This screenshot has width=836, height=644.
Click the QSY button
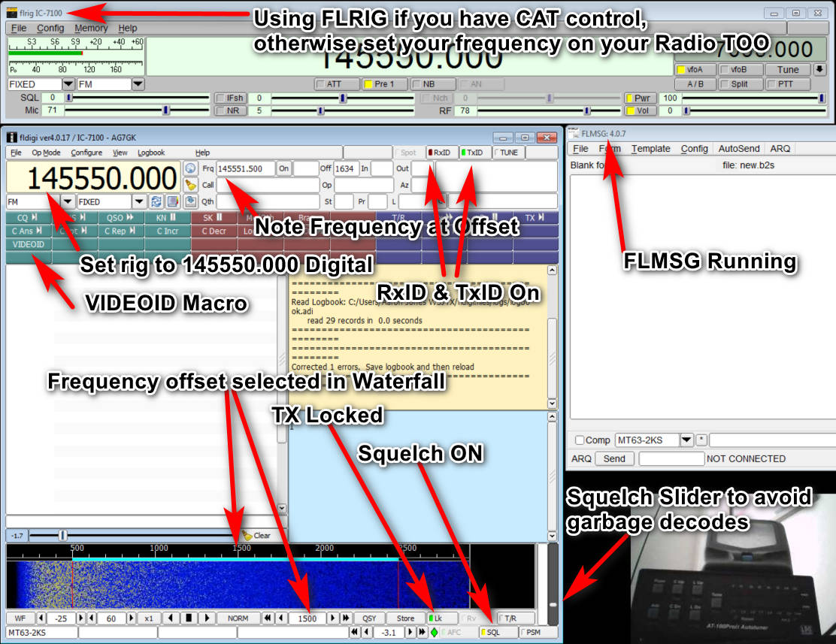point(369,618)
